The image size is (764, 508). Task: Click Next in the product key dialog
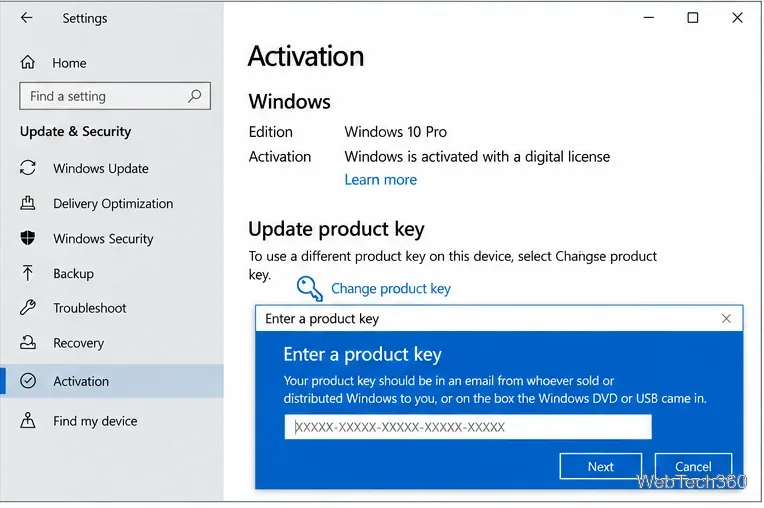click(600, 466)
